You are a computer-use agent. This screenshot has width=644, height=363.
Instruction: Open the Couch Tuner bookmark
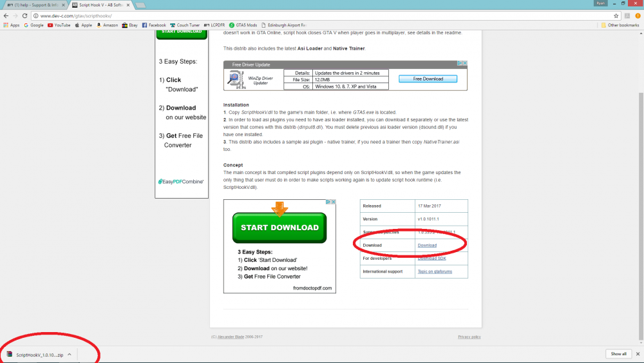click(x=185, y=25)
